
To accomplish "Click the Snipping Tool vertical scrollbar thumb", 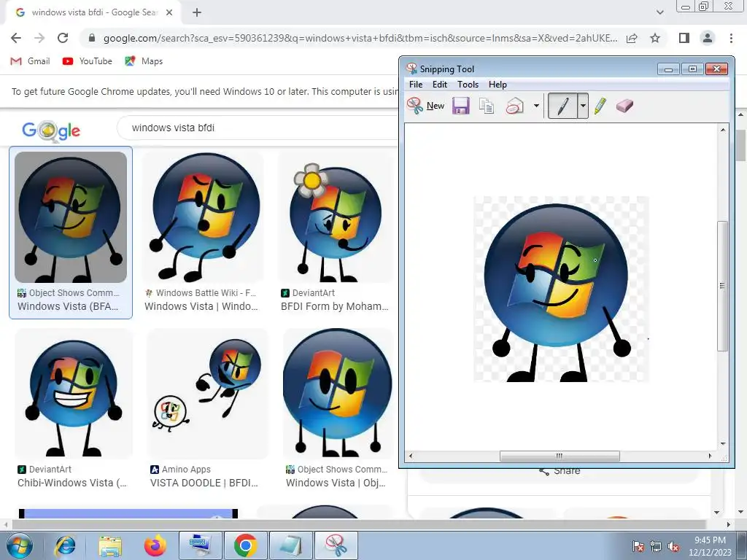I will 723,286.
